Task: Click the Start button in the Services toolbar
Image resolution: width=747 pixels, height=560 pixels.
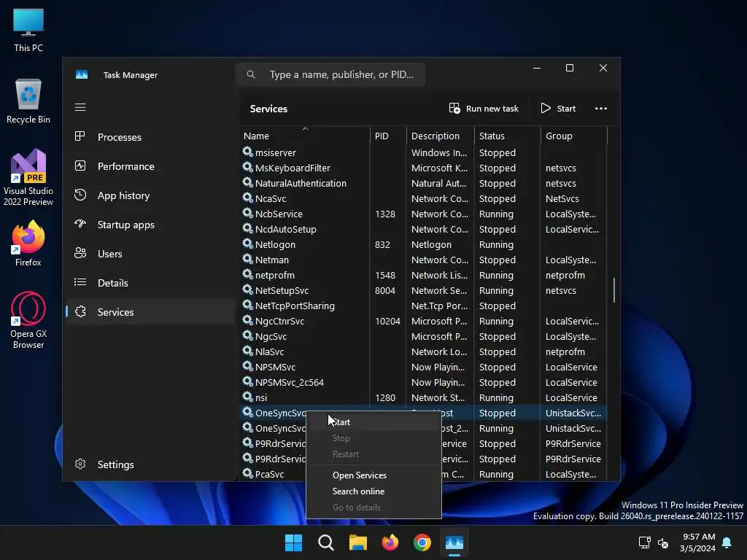Action: pos(558,109)
